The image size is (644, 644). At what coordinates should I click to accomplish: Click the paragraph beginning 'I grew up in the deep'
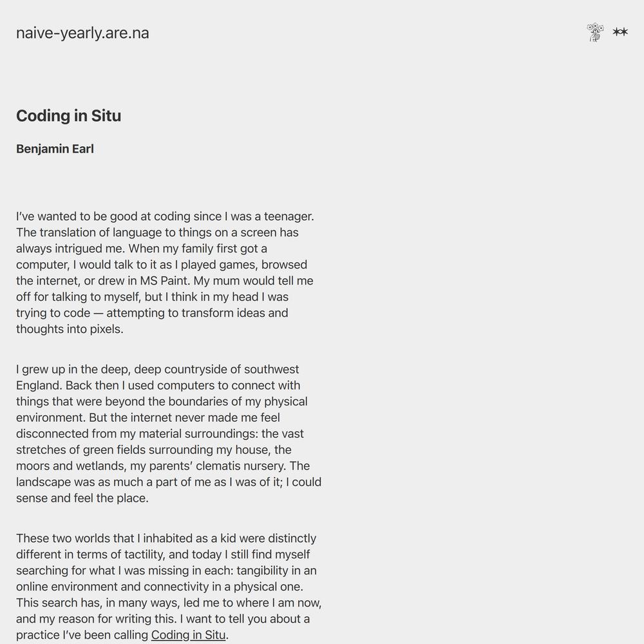[x=169, y=433]
